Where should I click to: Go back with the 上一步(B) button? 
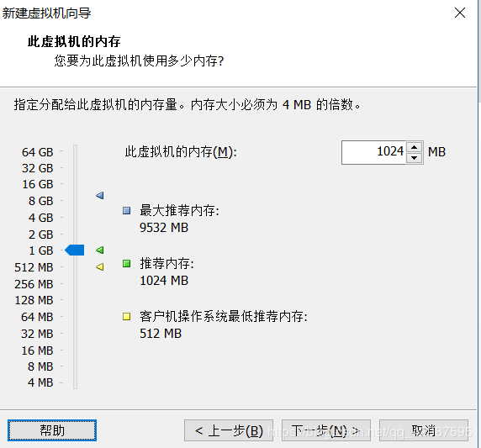click(x=229, y=430)
